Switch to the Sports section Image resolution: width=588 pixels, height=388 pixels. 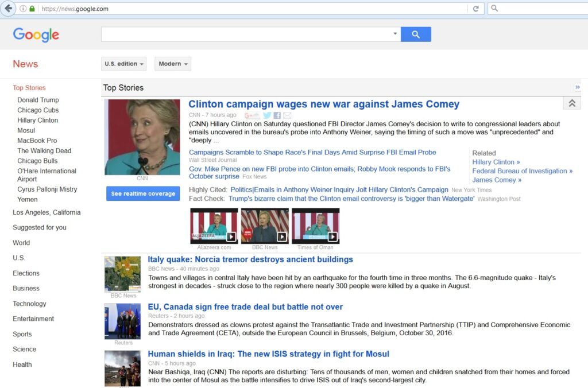point(22,334)
